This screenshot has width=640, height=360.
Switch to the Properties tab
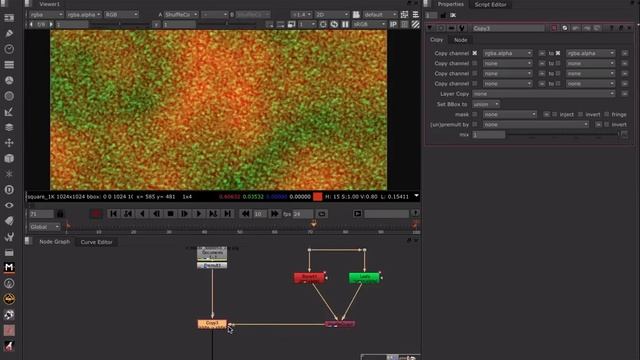451,4
